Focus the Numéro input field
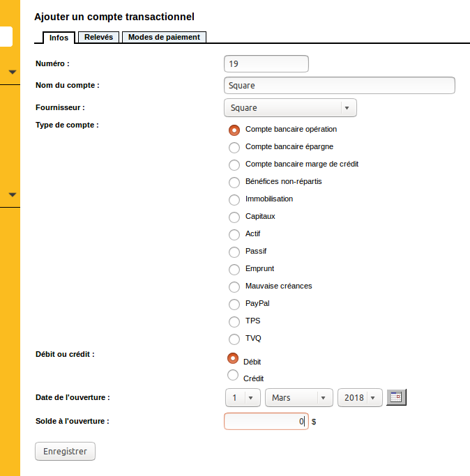The width and height of the screenshot is (470, 476). pyautogui.click(x=266, y=64)
